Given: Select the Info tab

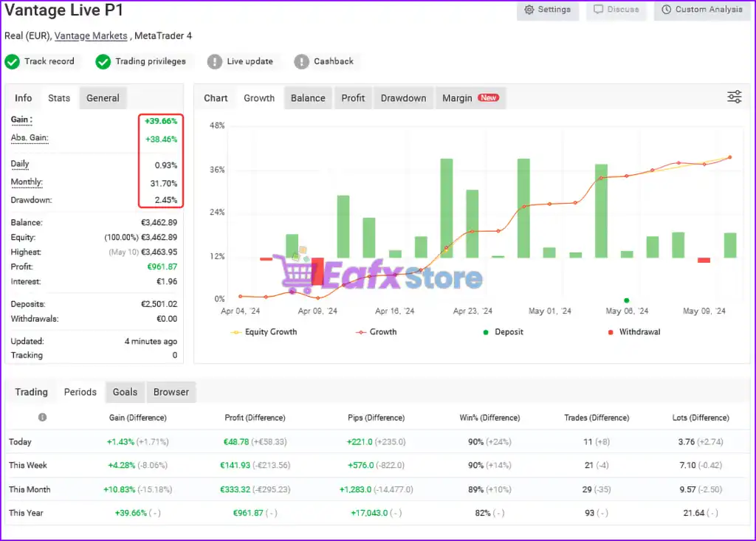Looking at the screenshot, I should click(x=23, y=98).
